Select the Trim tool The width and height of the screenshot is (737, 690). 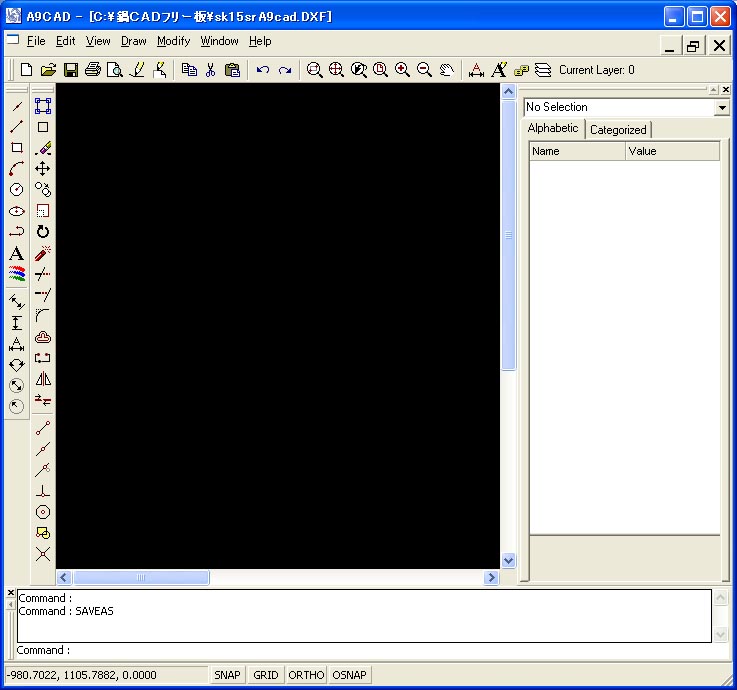(43, 274)
